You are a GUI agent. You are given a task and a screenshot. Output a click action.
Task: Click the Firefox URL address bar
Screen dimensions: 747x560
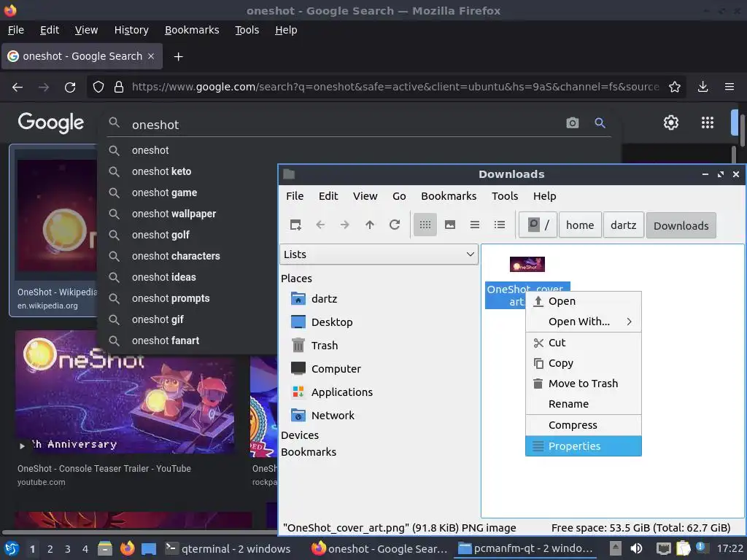[395, 87]
